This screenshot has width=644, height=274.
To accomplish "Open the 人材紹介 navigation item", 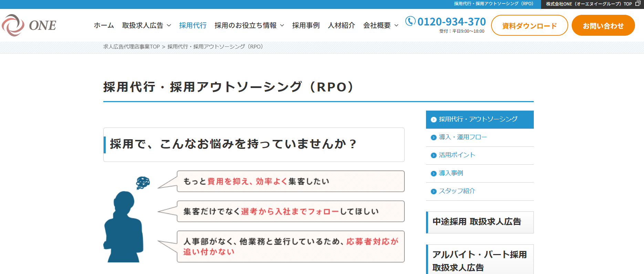I will pyautogui.click(x=341, y=25).
